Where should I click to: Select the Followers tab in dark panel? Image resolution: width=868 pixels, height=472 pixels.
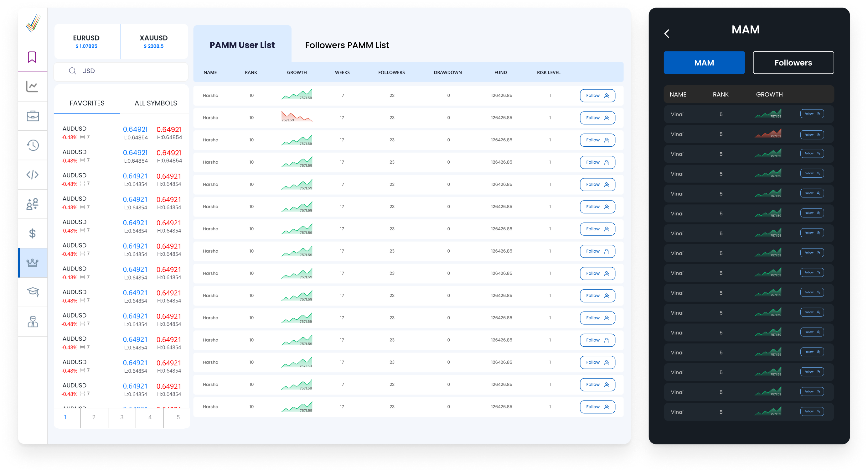(793, 63)
